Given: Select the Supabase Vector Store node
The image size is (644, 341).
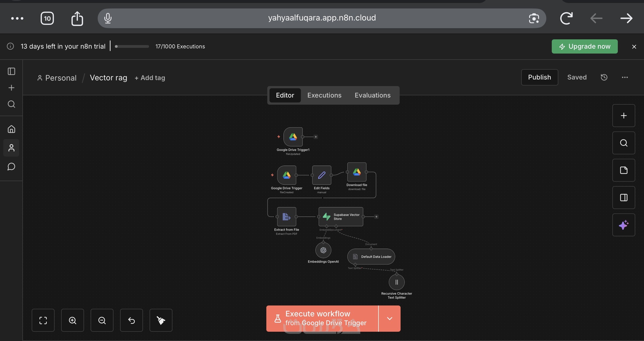Looking at the screenshot, I should [341, 217].
